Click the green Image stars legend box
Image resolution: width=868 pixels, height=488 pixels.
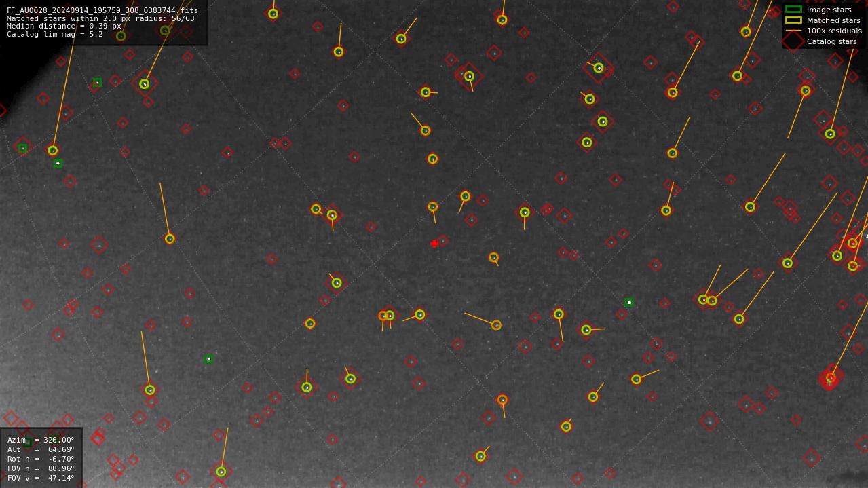[x=793, y=10]
